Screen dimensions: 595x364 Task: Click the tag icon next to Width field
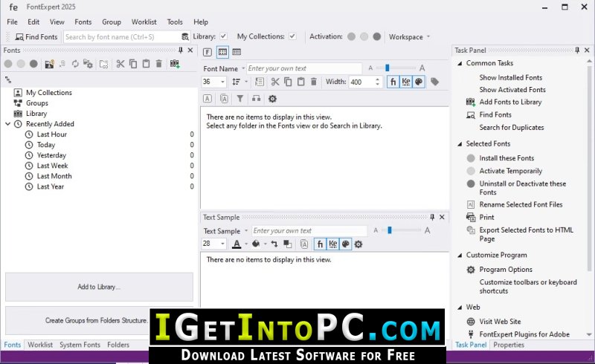(435, 82)
